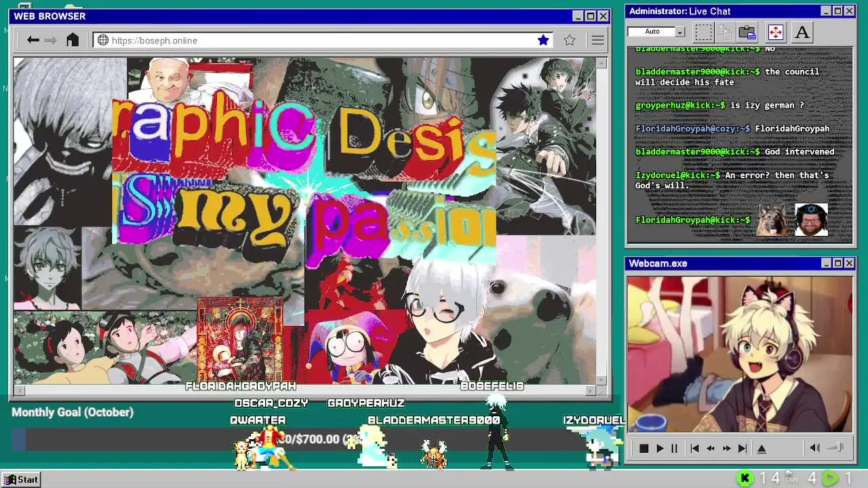This screenshot has width=868, height=488.
Task: Click 'the council will decide his fate' message
Action: pos(727,77)
